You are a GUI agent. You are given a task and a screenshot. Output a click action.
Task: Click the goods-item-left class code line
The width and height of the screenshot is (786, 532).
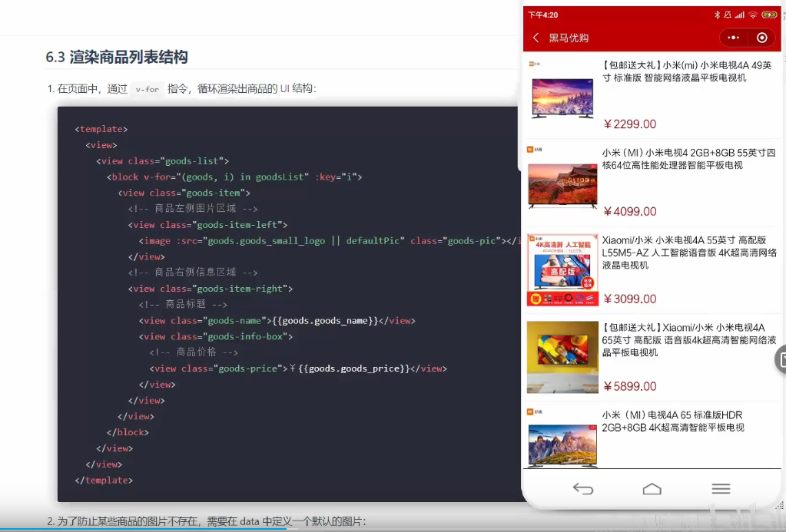(x=207, y=225)
